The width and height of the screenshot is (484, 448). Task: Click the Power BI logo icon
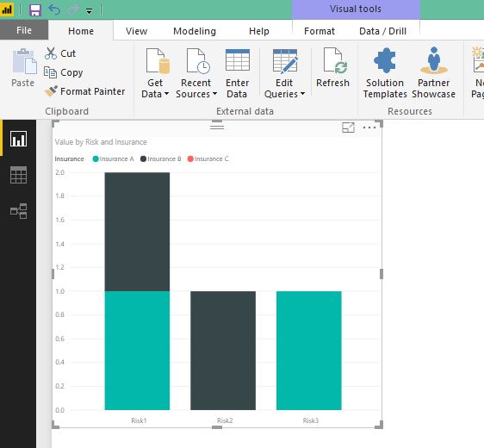click(x=7, y=9)
